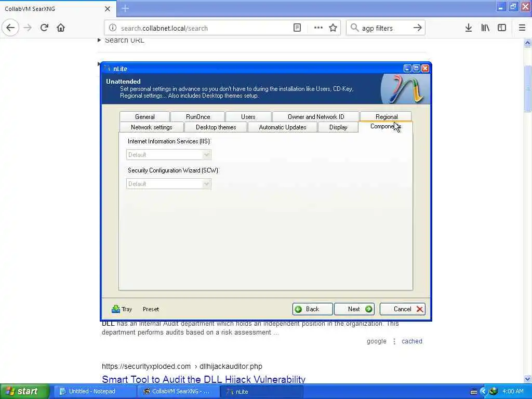The height and width of the screenshot is (399, 532).
Task: Toggle reader view in address bar
Action: 297,28
